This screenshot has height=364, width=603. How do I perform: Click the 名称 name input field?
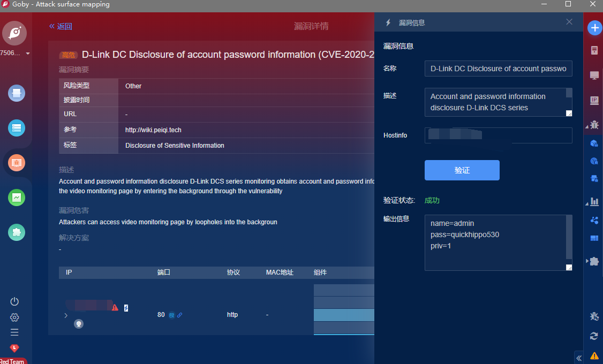tap(498, 69)
